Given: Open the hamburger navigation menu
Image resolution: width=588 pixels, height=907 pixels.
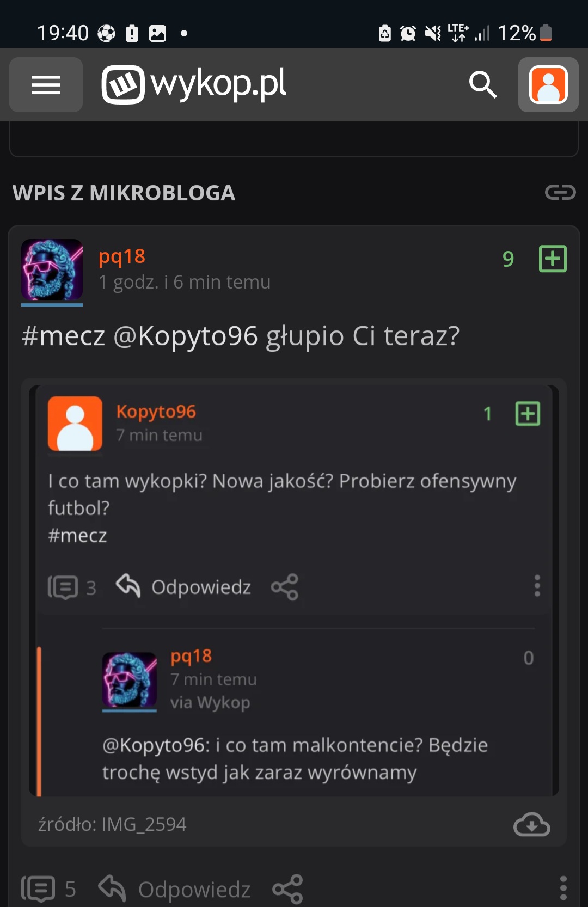Looking at the screenshot, I should 46,85.
